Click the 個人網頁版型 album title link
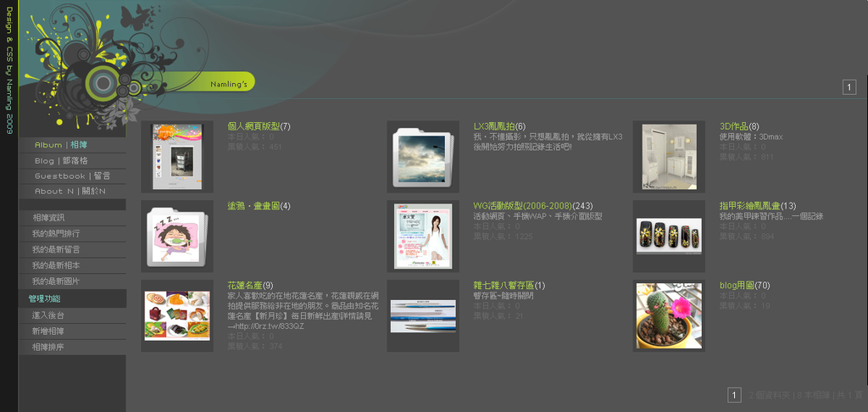 (x=253, y=126)
